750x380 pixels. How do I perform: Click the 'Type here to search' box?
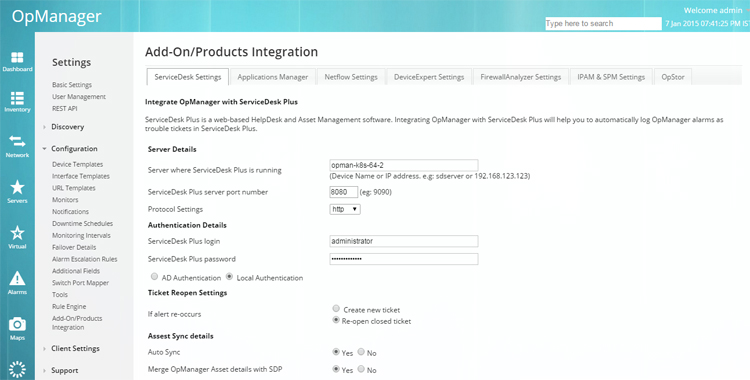pos(603,23)
